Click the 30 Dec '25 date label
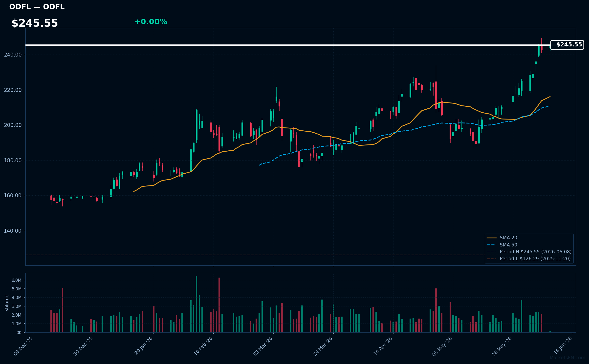 83,346
